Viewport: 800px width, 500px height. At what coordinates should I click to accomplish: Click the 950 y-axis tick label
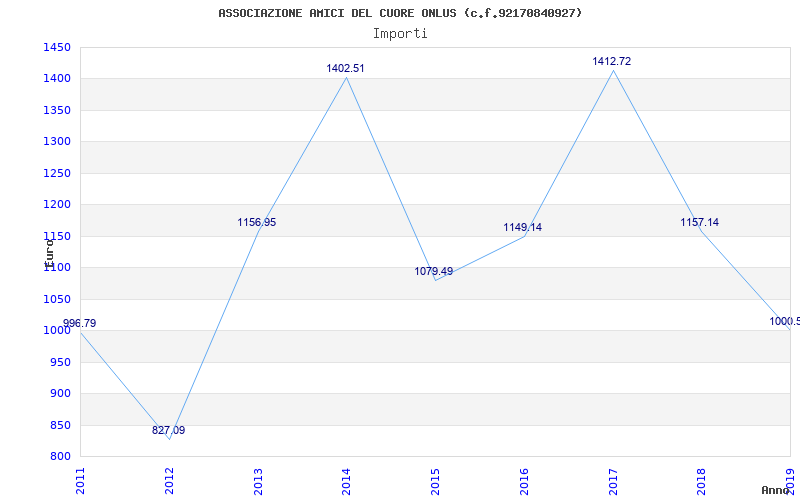(60, 362)
